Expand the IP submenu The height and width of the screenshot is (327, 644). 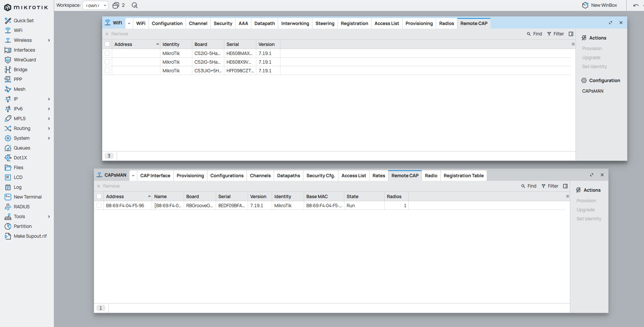point(49,99)
